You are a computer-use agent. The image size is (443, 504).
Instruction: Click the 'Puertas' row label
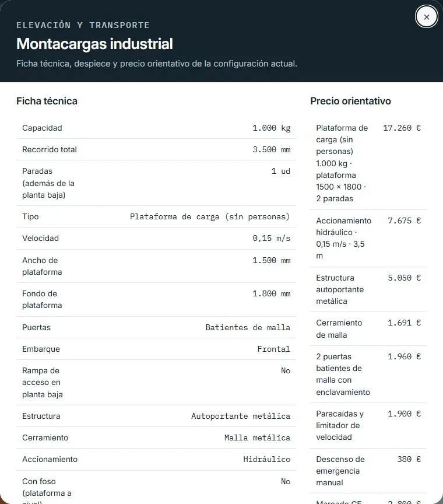[36, 327]
